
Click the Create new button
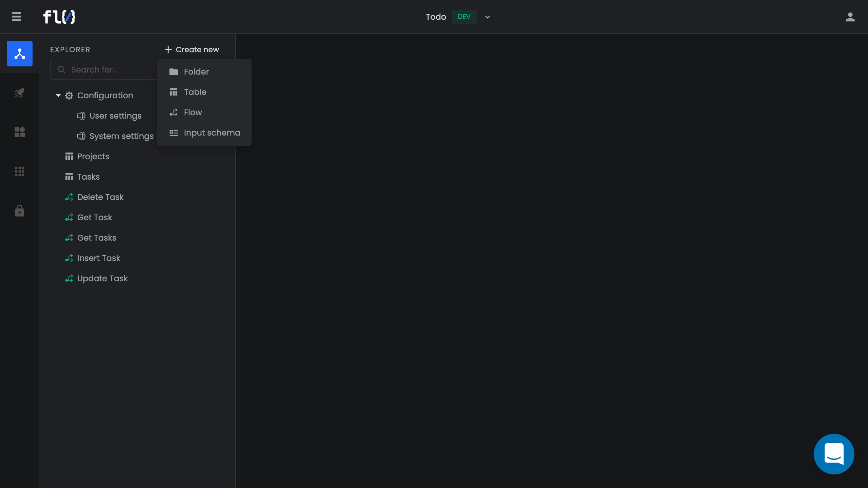[192, 49]
